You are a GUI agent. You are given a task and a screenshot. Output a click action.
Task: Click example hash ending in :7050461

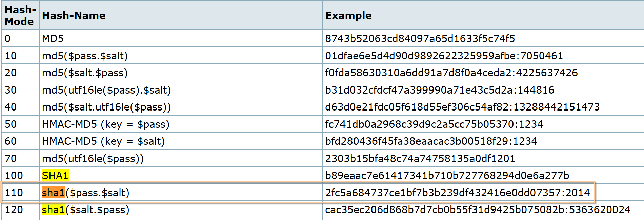pos(444,56)
